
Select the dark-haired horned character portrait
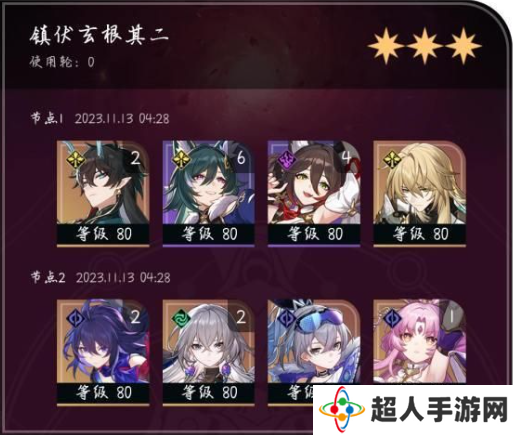point(103,194)
